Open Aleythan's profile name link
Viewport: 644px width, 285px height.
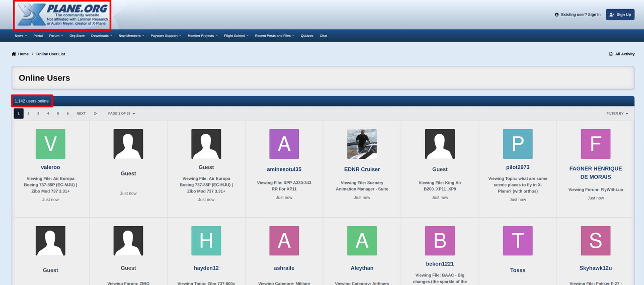click(x=362, y=268)
